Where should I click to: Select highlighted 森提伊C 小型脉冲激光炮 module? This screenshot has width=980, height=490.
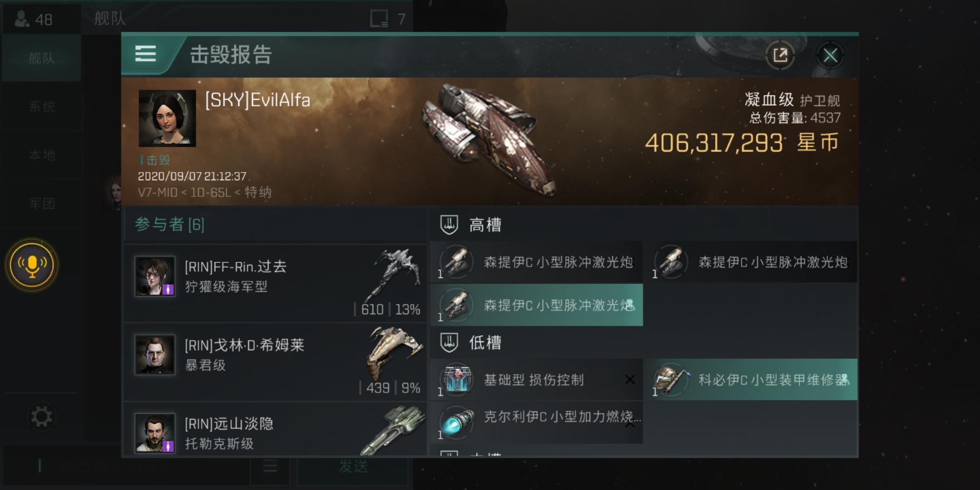pyautogui.click(x=536, y=305)
